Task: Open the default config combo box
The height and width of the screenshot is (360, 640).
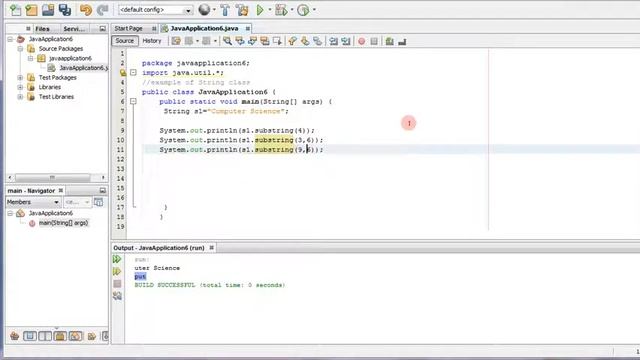Action: pos(156,10)
